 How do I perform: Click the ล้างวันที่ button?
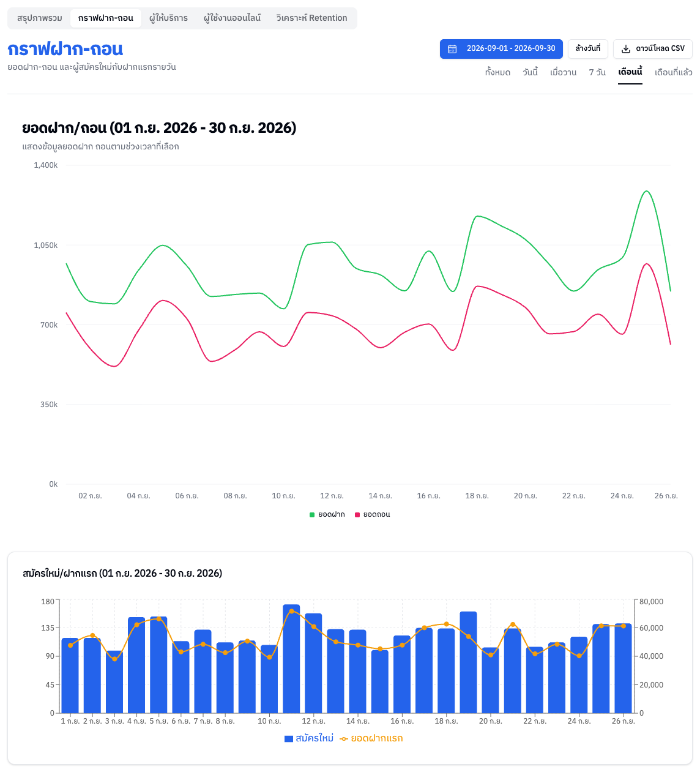(588, 49)
